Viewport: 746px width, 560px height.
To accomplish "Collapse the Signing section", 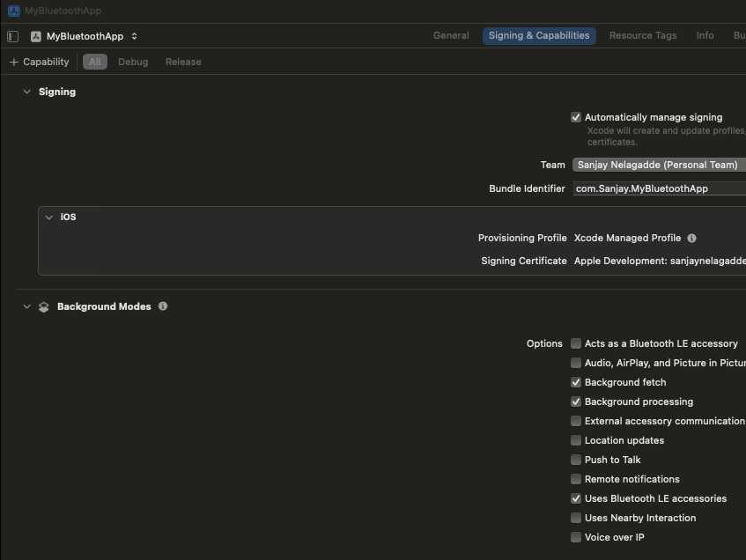I will 27,92.
